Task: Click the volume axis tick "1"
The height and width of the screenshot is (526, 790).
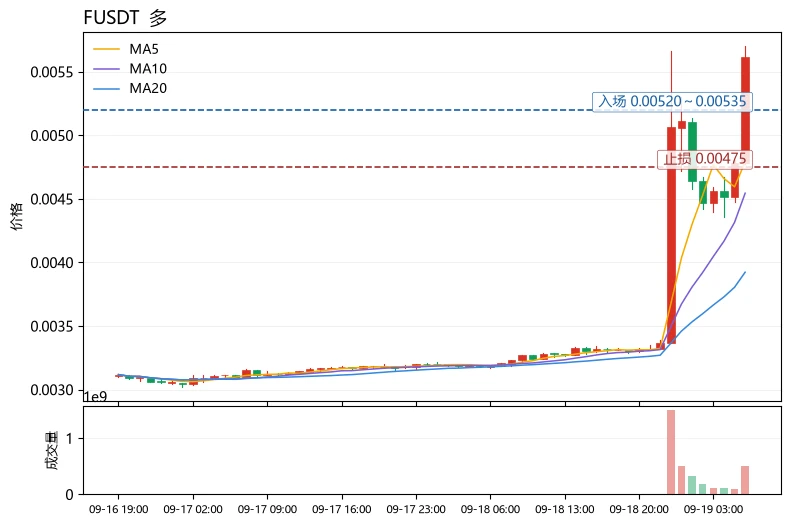Action: pos(69,438)
